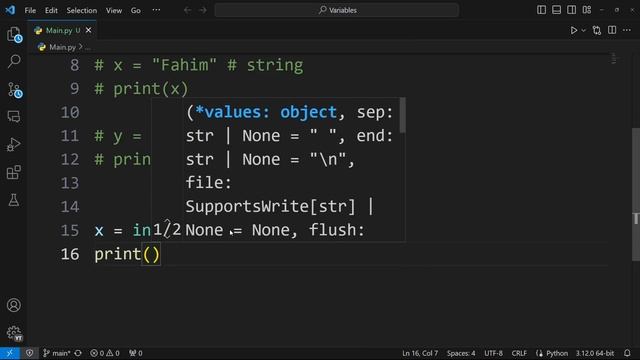This screenshot has width=640, height=360.
Task: Go forward with the right arrow
Action: pyautogui.click(x=203, y=10)
